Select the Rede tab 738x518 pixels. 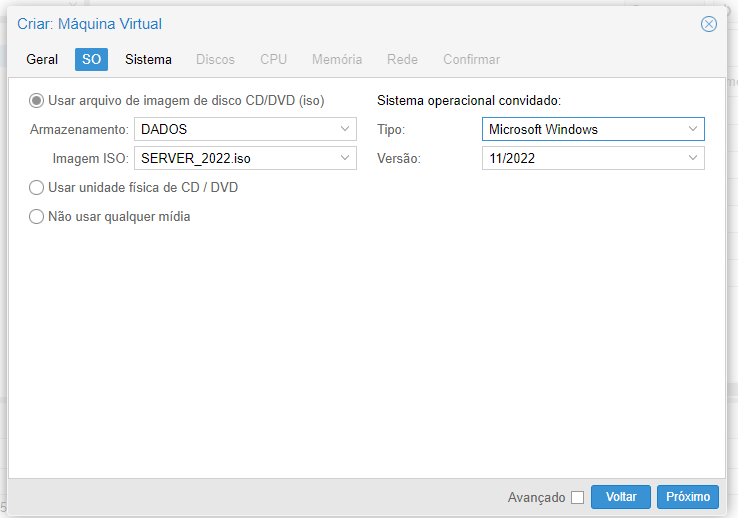point(402,59)
